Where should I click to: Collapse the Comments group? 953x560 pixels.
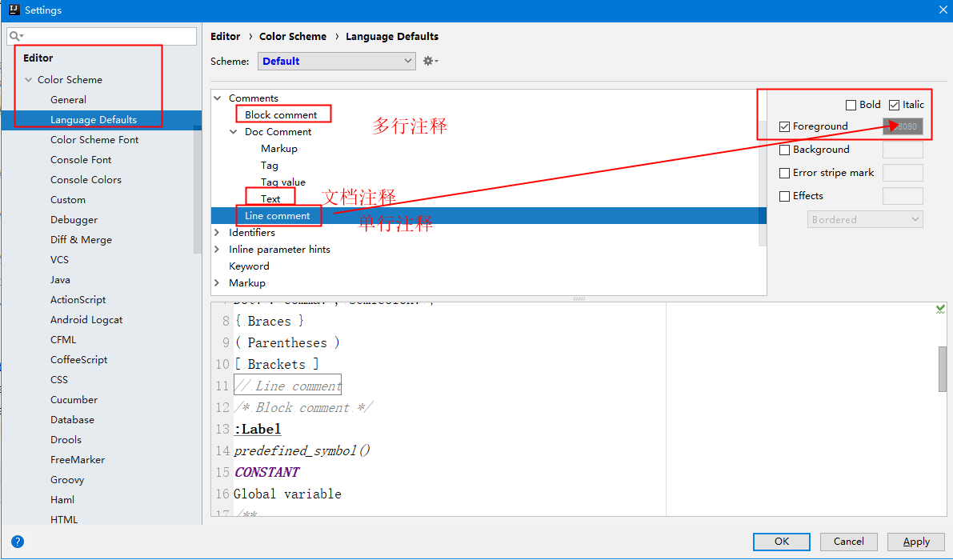[218, 98]
